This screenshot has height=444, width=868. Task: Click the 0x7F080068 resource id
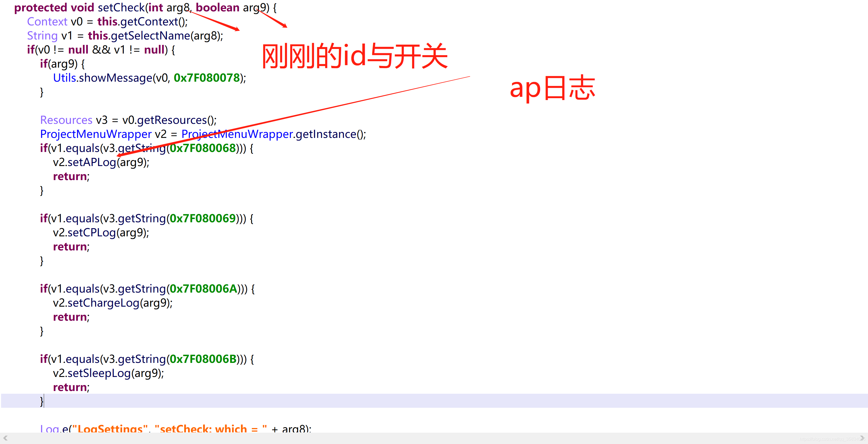pos(202,148)
